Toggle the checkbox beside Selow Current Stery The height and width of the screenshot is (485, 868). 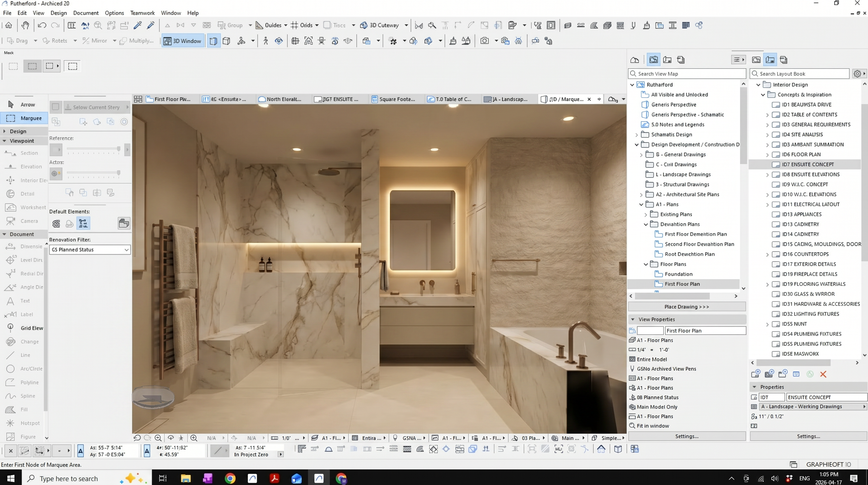pos(56,107)
